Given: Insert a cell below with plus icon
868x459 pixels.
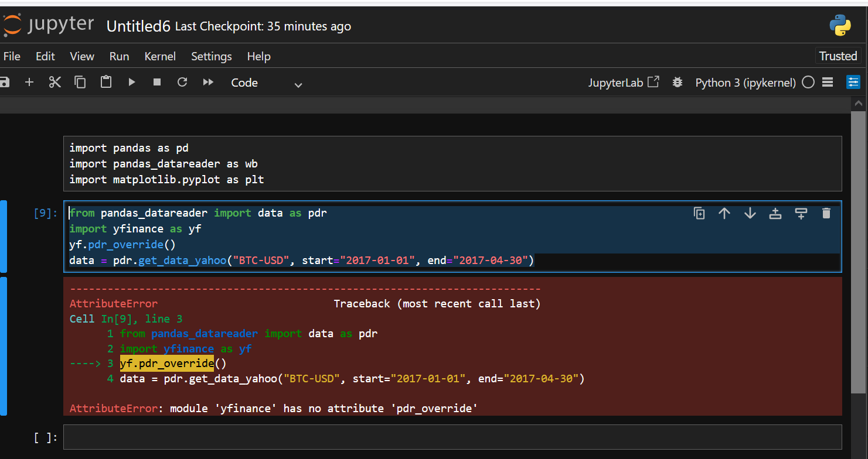Looking at the screenshot, I should (29, 83).
